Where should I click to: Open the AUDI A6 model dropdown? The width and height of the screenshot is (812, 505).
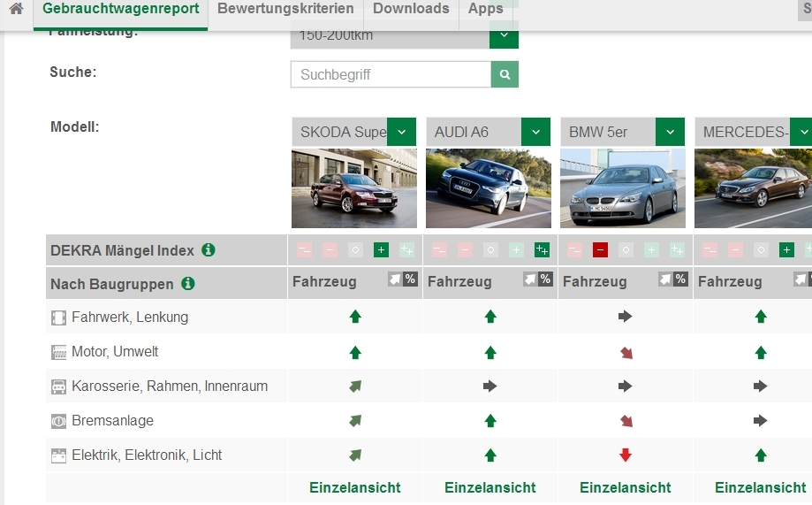pos(536,132)
